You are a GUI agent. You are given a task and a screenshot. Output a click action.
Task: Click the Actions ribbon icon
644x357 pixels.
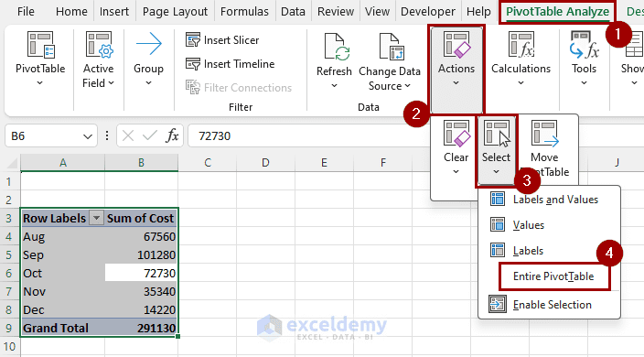click(456, 45)
